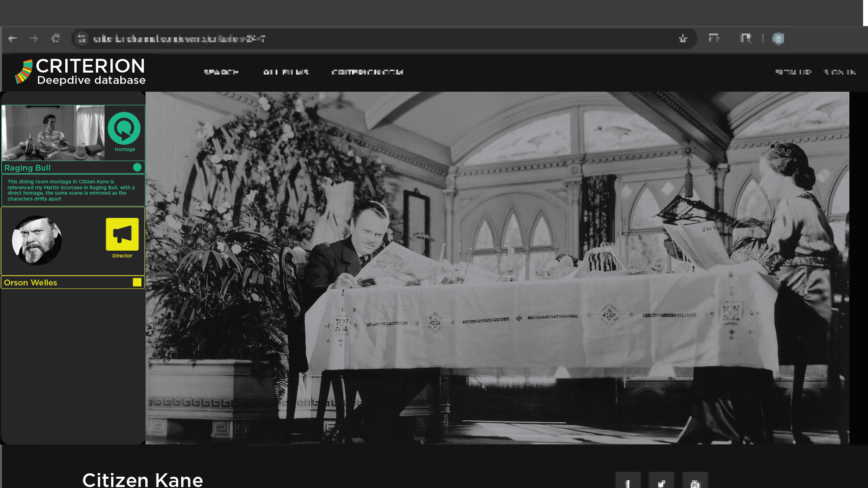
Task: Open the SEARCH navigation item
Action: pos(221,72)
